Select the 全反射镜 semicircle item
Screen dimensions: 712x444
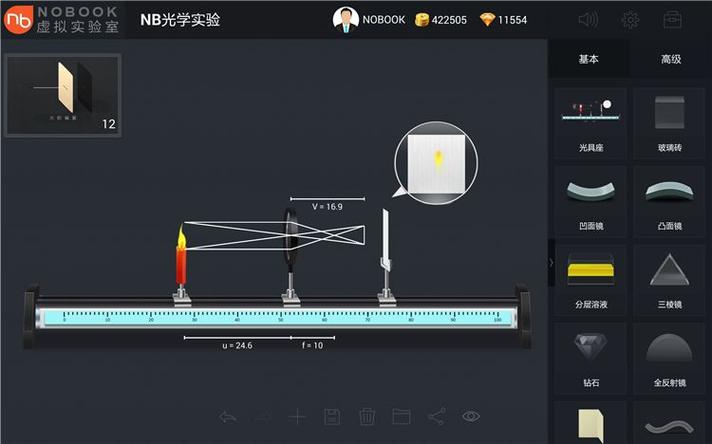(669, 359)
